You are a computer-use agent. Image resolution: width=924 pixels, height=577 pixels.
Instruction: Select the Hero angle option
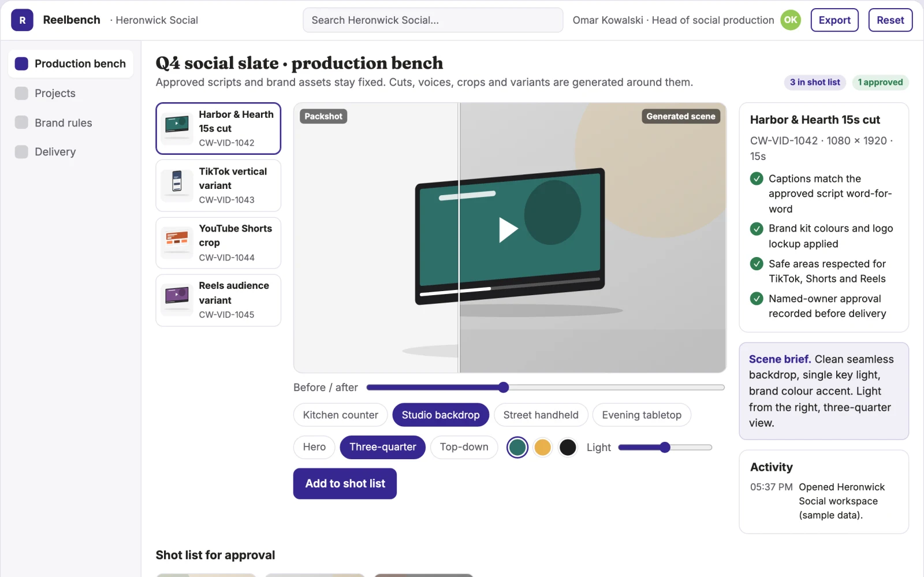(x=314, y=447)
